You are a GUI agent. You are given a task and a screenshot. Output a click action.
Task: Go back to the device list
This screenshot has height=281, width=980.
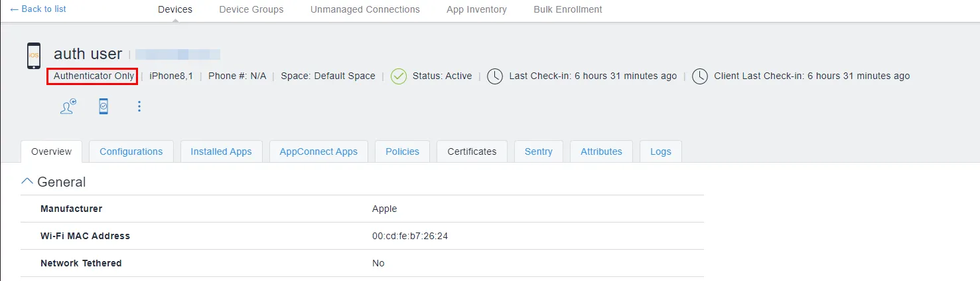(x=38, y=9)
